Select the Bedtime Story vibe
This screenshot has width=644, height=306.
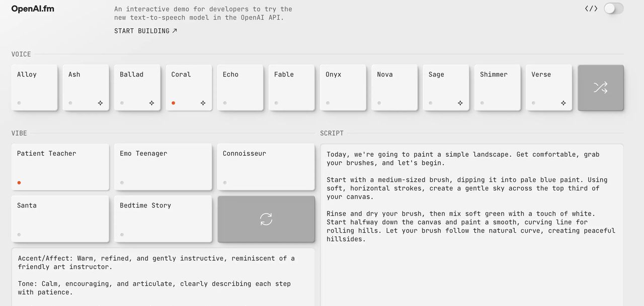[163, 219]
